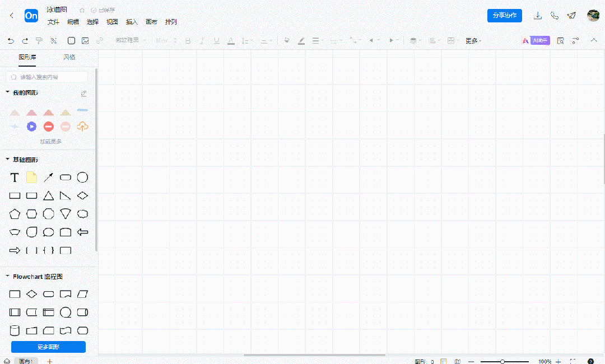
Task: Insert a shape with the rounded square icon
Action: pyautogui.click(x=71, y=40)
